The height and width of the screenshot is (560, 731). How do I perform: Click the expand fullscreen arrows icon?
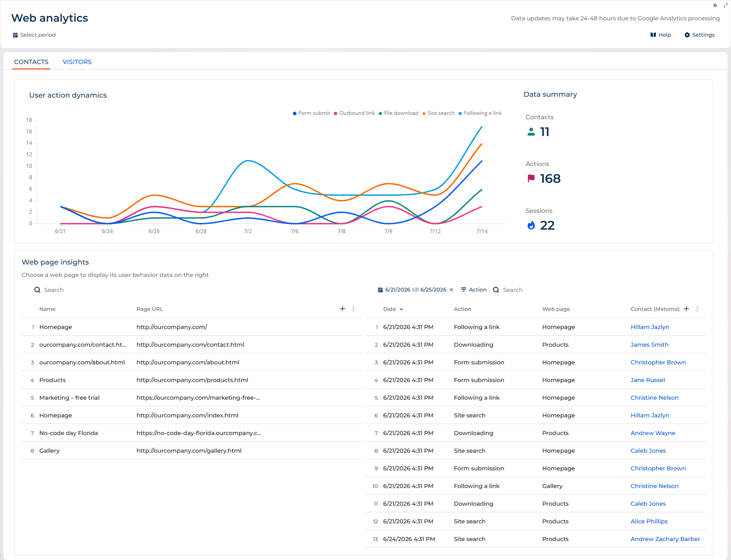coord(726,5)
